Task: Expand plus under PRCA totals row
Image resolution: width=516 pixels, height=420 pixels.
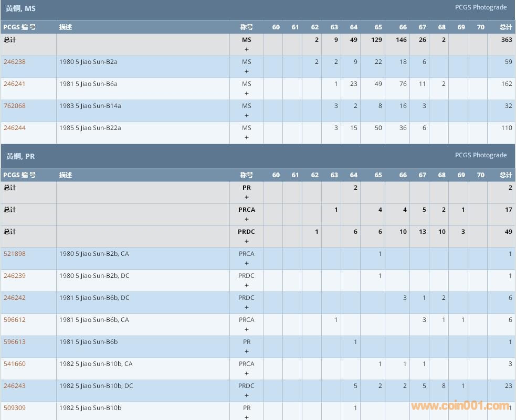Action: [247, 220]
